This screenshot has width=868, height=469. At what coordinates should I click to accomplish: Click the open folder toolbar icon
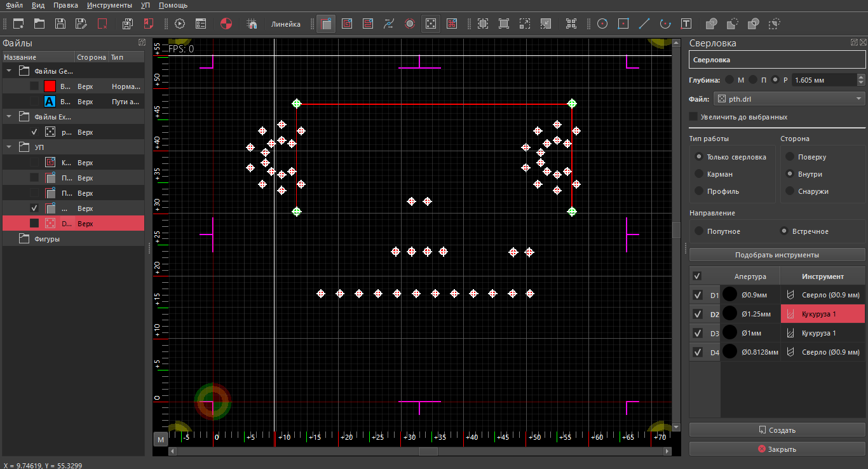click(x=39, y=24)
